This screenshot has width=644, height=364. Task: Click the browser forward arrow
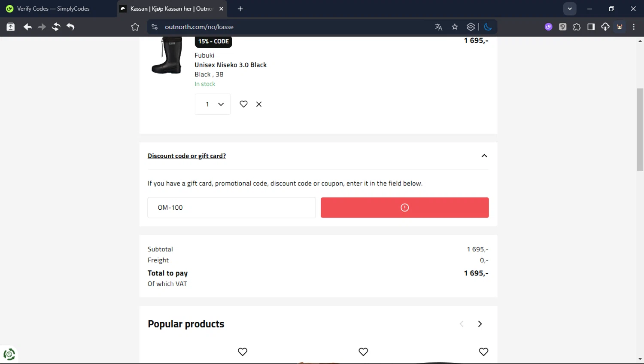42,27
